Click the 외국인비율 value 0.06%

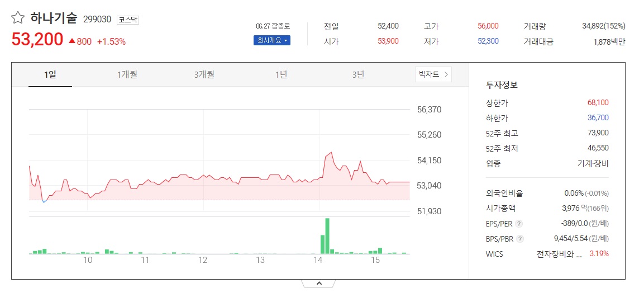574,194
